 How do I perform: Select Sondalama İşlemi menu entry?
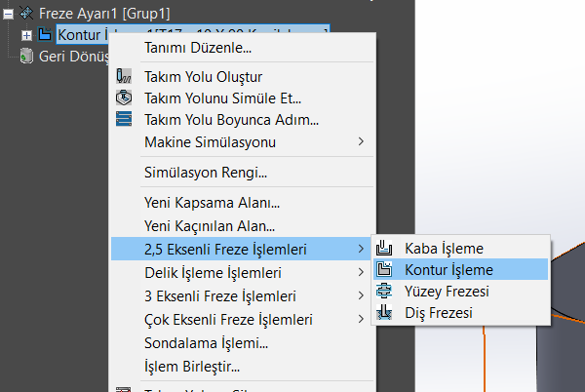click(206, 342)
